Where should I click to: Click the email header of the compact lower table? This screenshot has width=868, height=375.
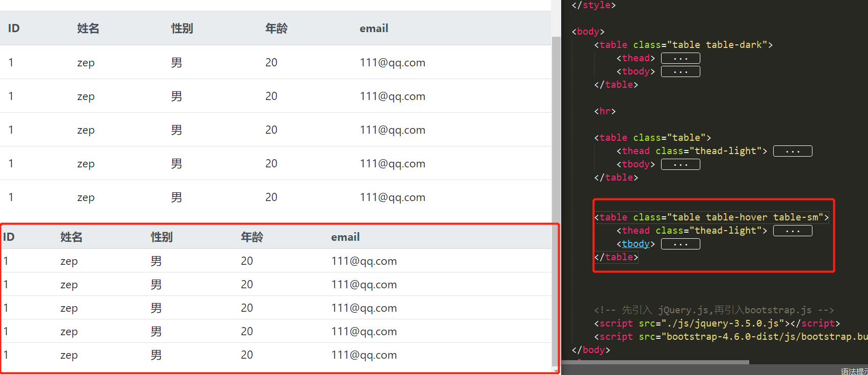click(x=346, y=237)
